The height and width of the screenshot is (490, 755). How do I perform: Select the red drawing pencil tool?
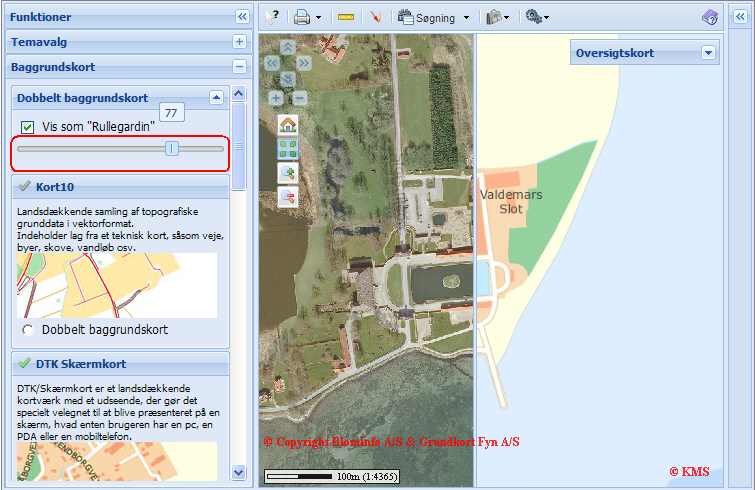click(x=376, y=17)
